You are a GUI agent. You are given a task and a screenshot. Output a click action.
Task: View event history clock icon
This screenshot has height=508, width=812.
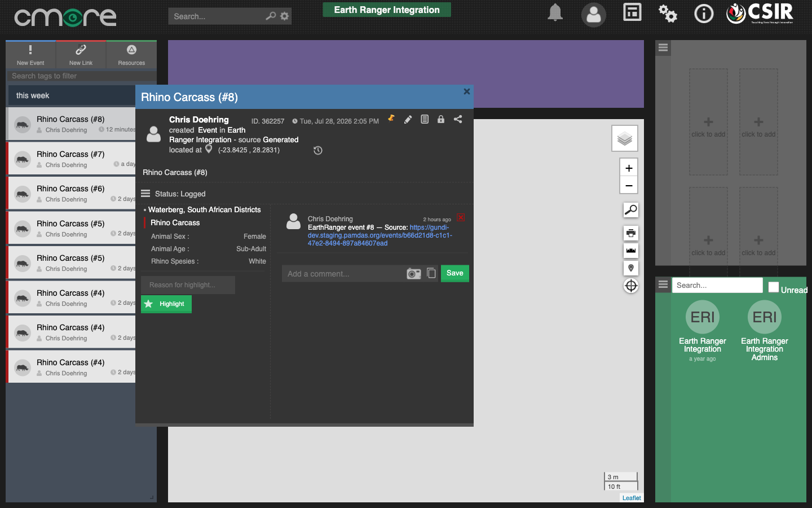(318, 150)
